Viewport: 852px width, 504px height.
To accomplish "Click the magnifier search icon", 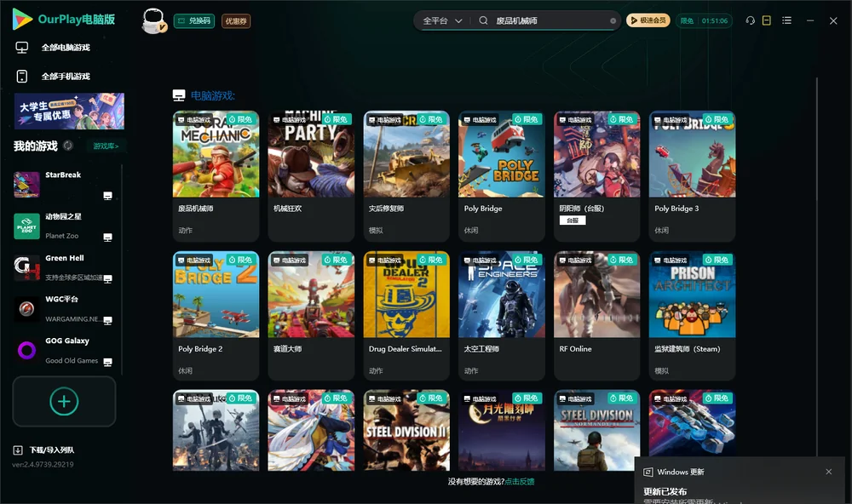I will pos(483,20).
